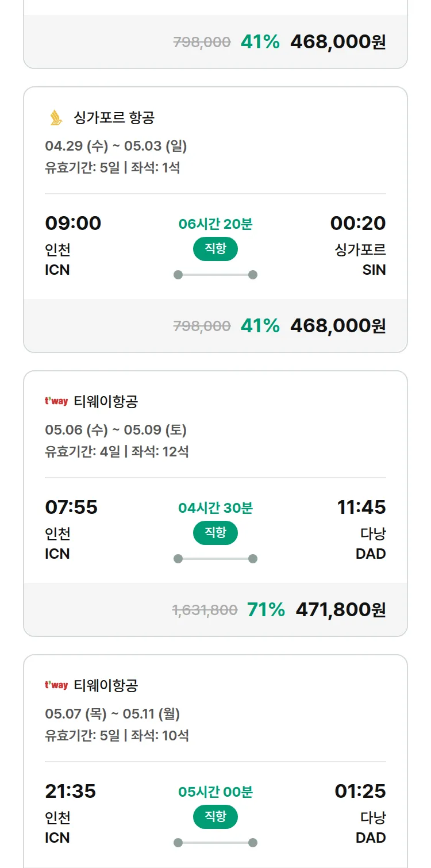Click the 직항 badge on 07:55 Da Nang flight
The width and height of the screenshot is (431, 868).
pos(215,533)
